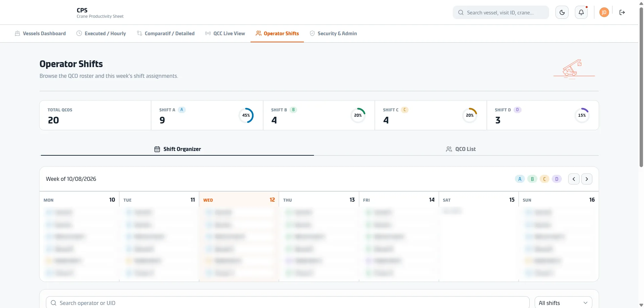Image resolution: width=644 pixels, height=308 pixels.
Task: Open Vessels Dashboard tab
Action: 40,34
